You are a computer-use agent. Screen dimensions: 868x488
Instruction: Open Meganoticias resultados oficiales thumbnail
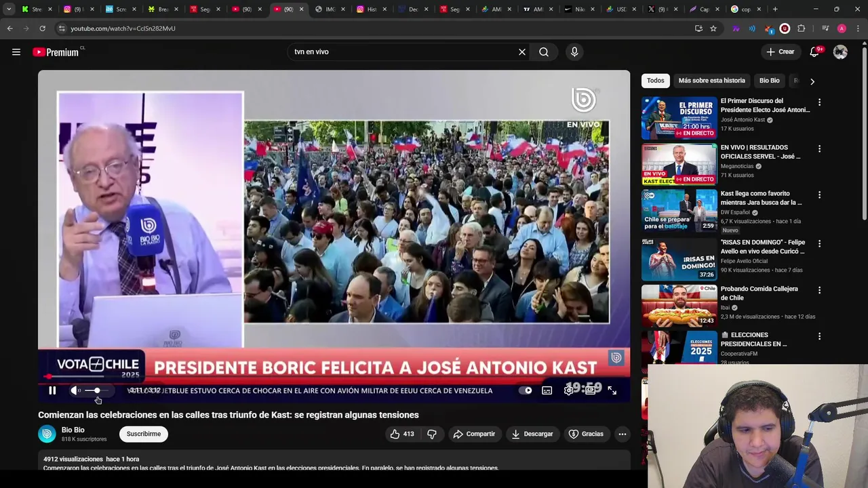point(679,164)
